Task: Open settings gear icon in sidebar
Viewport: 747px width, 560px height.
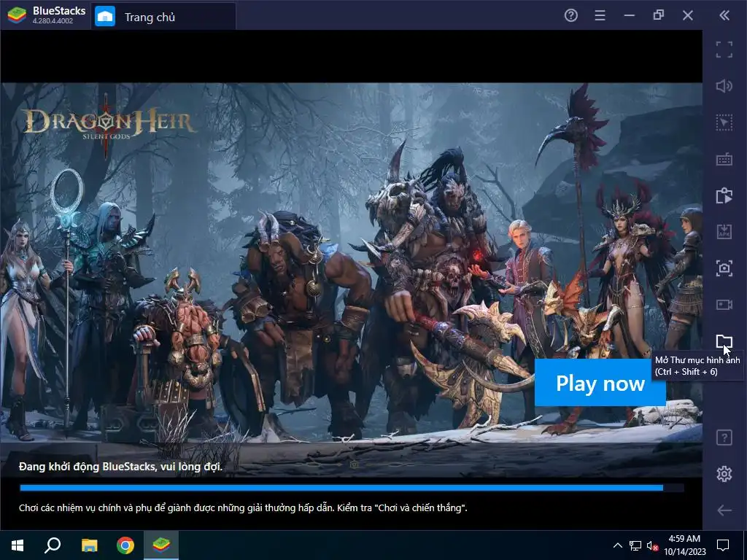Action: [x=724, y=474]
